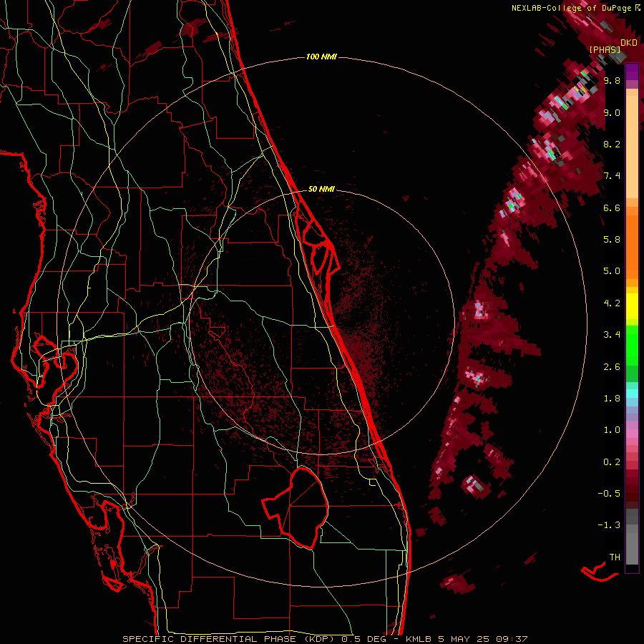Viewport: 644px width, 644px height.
Task: Pick the cyan segment of the color scale
Action: [632, 393]
